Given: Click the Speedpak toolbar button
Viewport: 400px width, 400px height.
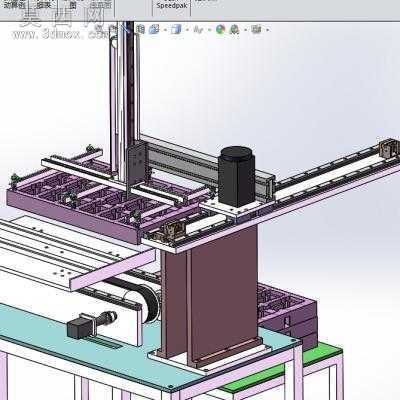Looking at the screenshot, I should tap(172, 6).
